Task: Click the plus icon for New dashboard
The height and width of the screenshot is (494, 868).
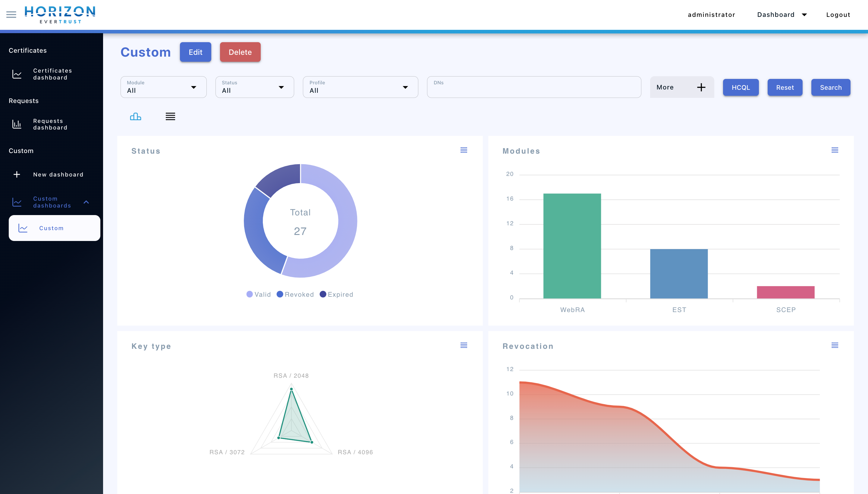Action: (x=17, y=174)
